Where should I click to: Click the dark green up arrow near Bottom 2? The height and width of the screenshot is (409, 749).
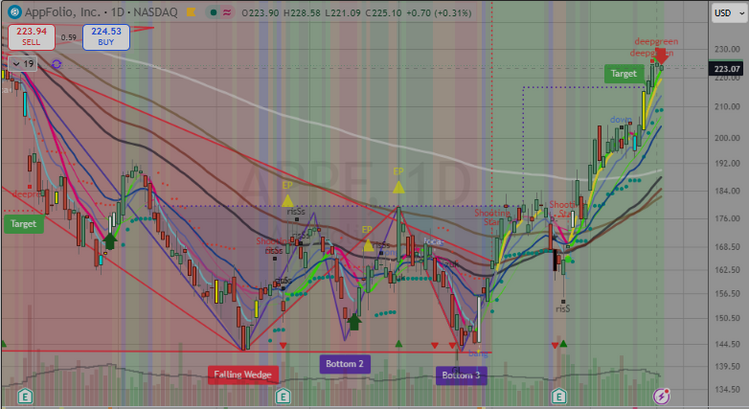tap(354, 322)
